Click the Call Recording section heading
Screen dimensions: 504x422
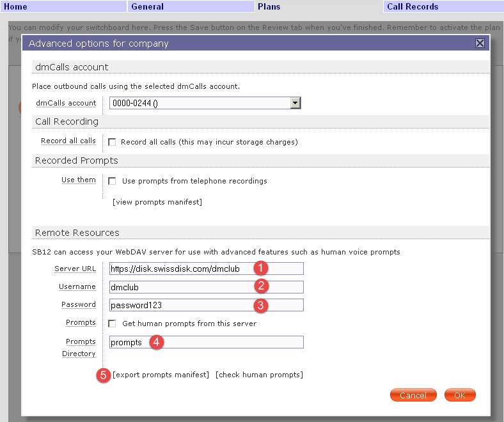tap(67, 121)
